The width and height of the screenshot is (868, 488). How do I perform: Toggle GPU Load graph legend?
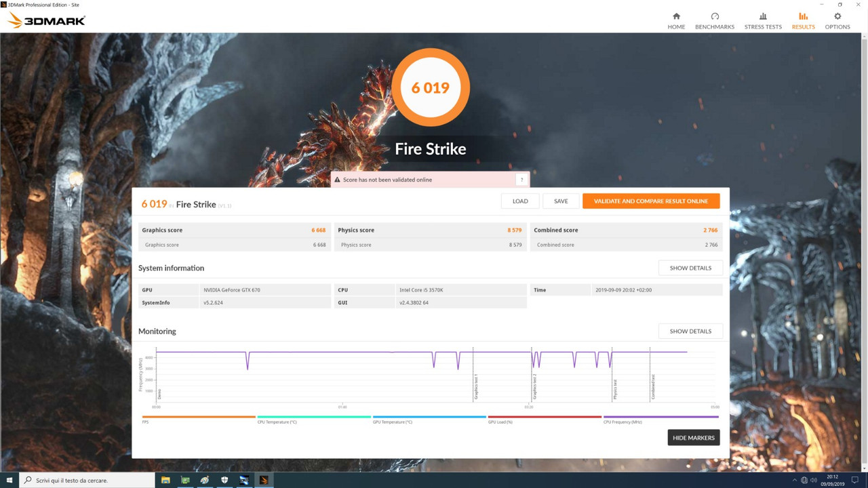[x=545, y=420]
